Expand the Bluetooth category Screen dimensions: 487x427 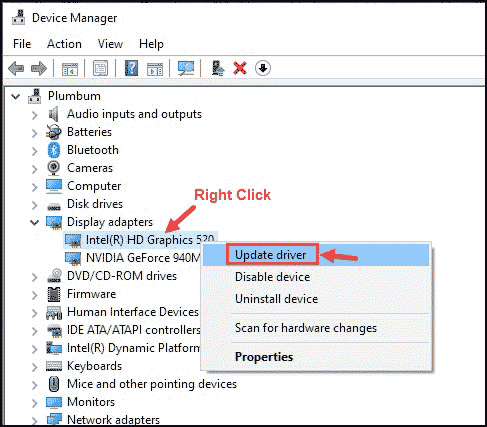[35, 151]
